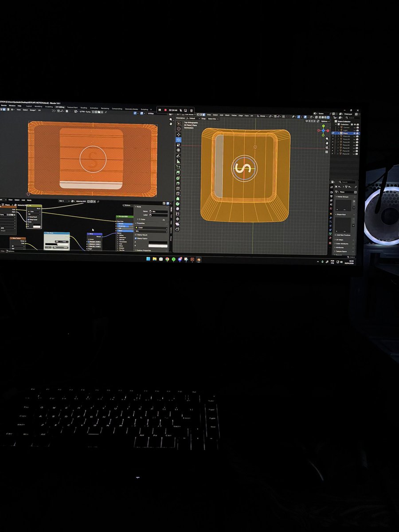Viewport: 399px width, 532px height.
Task: Toggle the Clamp Result checkbox
Action: pos(136,235)
